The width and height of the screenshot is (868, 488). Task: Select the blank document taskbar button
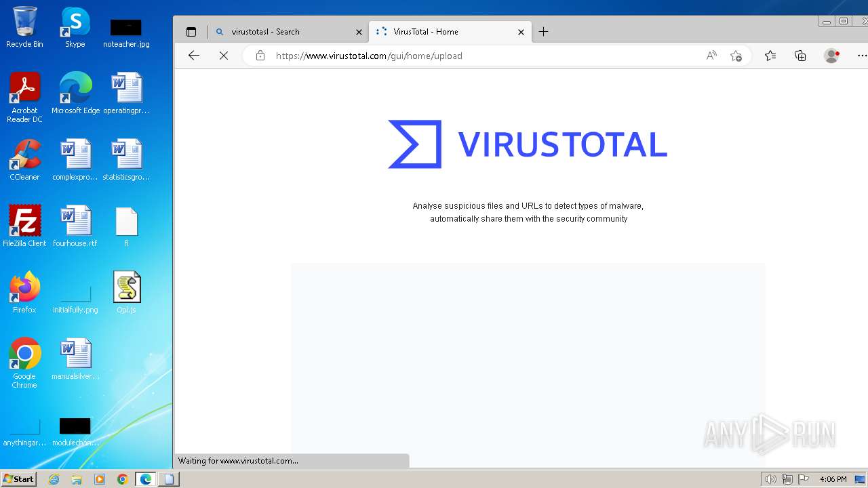click(169, 479)
